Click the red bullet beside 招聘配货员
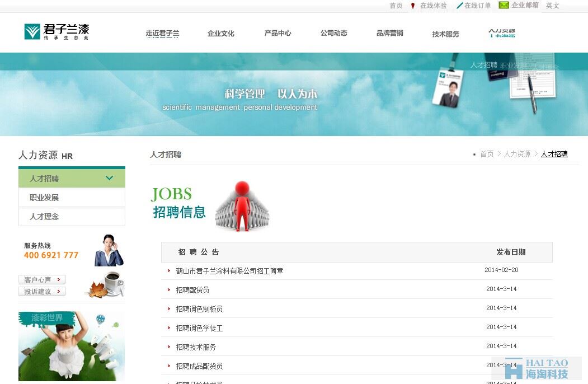This screenshot has width=588, height=384. click(169, 290)
